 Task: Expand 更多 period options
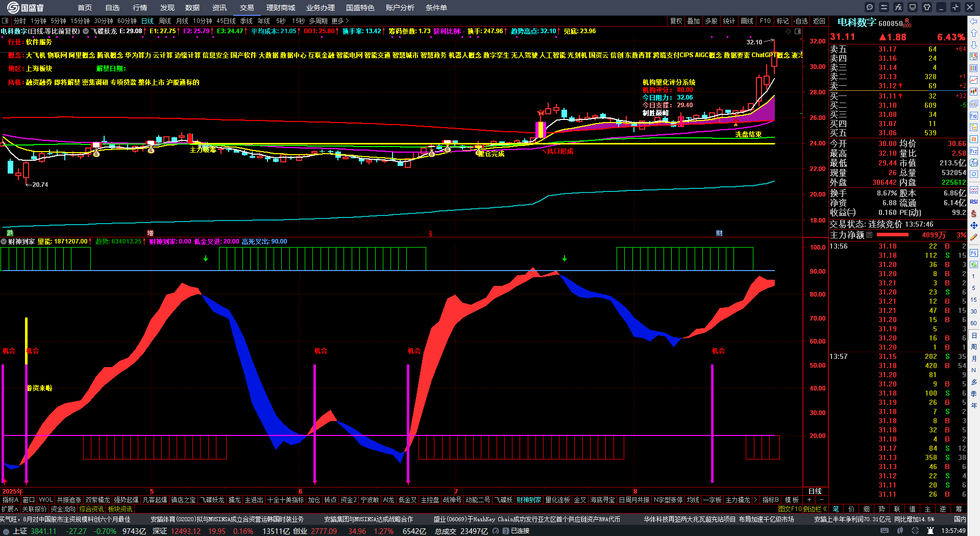pos(340,21)
